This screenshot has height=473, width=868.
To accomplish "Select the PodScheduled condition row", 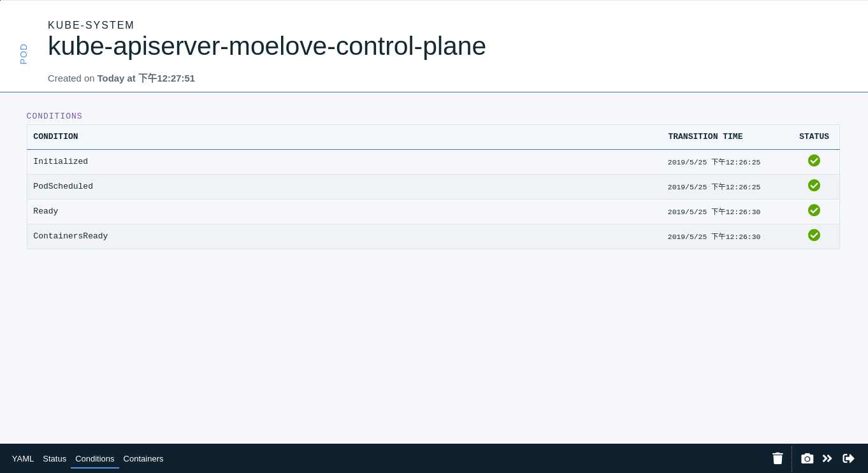I will coord(63,187).
